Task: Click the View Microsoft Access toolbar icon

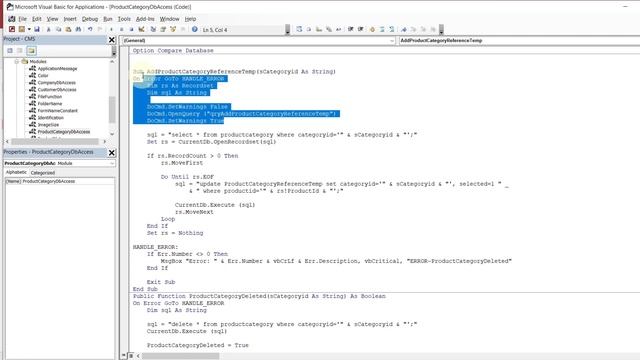Action: 12,29
